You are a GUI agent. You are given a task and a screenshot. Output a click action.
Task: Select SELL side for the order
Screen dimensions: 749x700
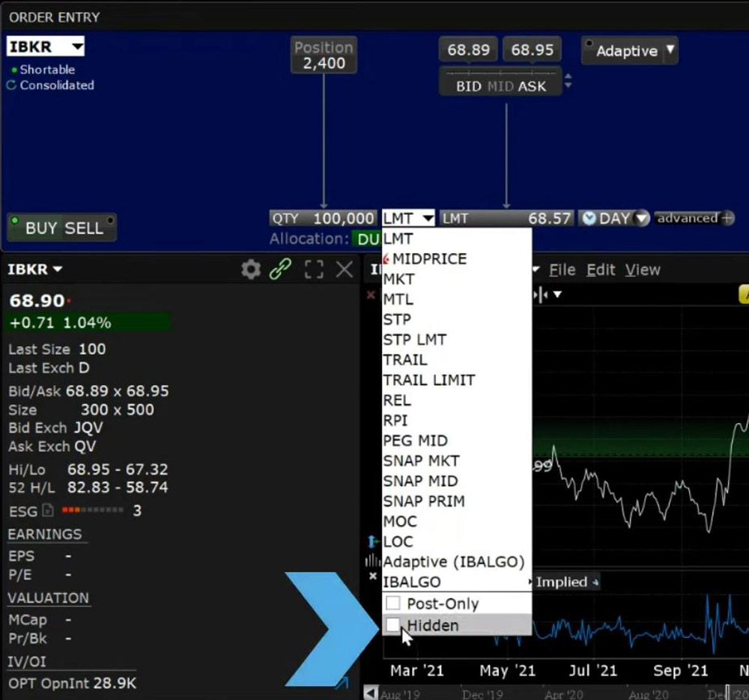click(84, 228)
